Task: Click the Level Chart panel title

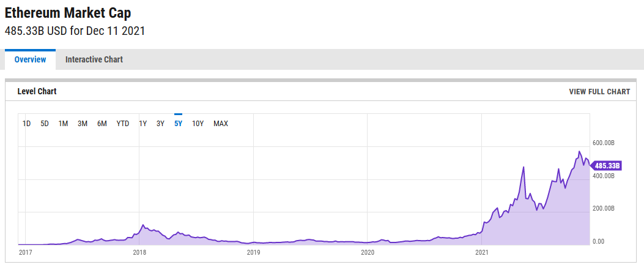Action: coord(37,92)
